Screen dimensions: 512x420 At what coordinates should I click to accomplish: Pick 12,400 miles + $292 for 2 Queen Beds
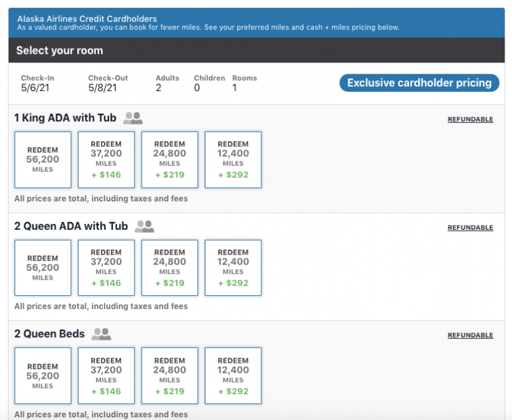pyautogui.click(x=233, y=375)
